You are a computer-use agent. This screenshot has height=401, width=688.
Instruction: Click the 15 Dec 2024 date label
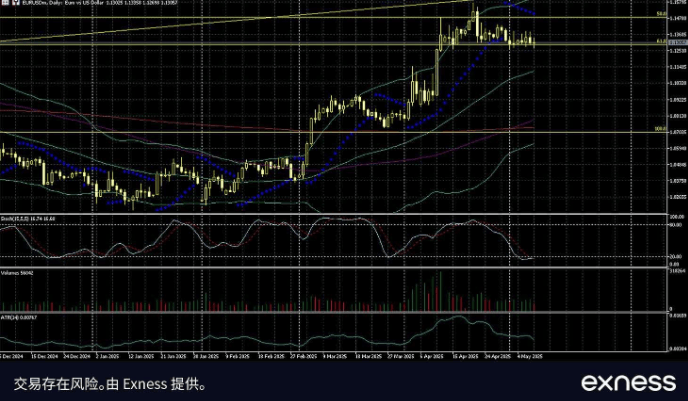44,356
